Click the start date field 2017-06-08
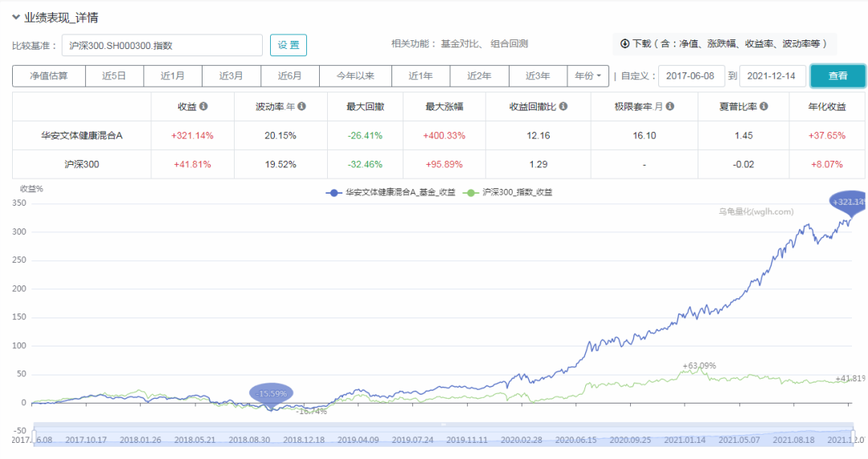Screen dimensions: 868x459 click(x=691, y=76)
